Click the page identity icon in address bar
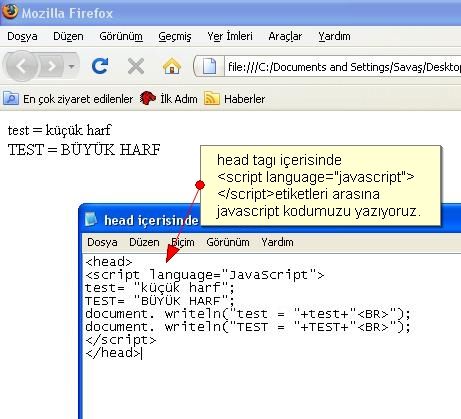Screen dimensions: 461x419 coord(209,66)
